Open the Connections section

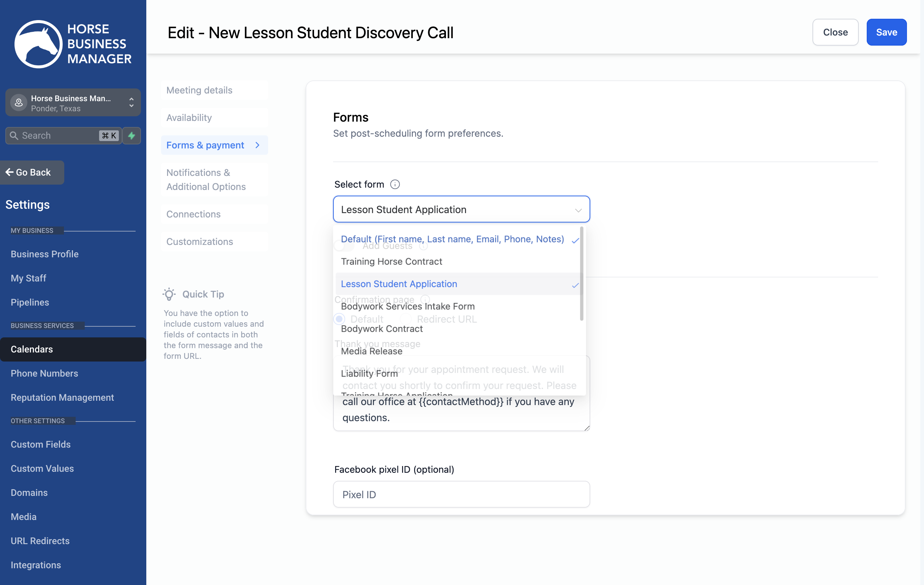(x=215, y=214)
